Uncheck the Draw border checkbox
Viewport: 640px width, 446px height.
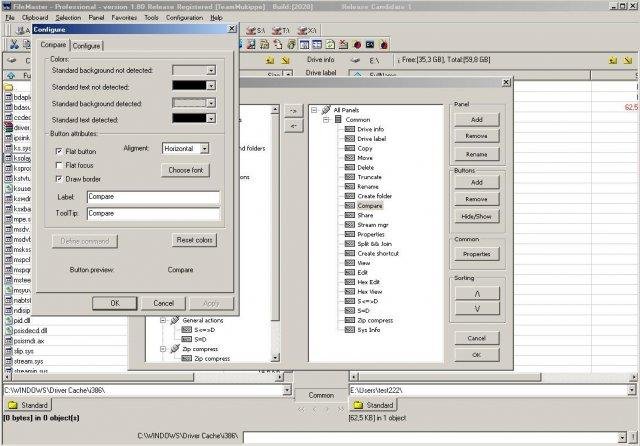59,177
